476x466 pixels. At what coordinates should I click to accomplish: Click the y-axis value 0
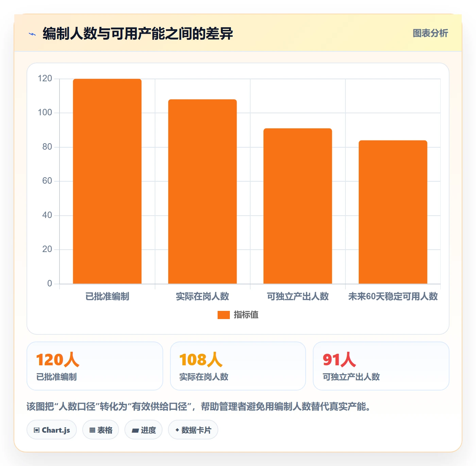tap(50, 284)
